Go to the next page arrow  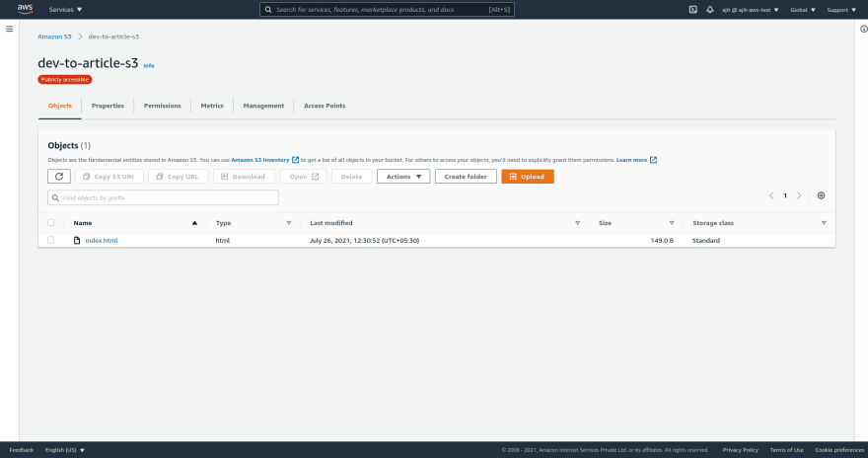point(799,195)
